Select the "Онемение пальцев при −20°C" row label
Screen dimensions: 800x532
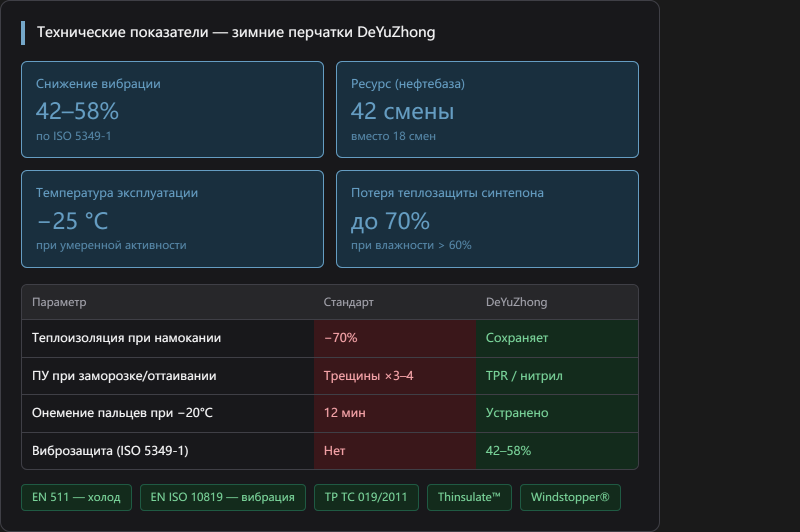point(122,413)
